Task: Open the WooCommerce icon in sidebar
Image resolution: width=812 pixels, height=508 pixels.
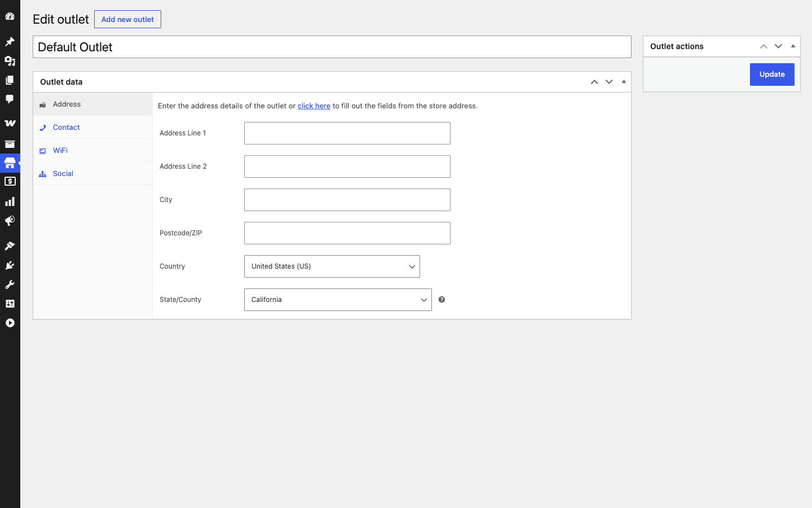Action: 10,123
